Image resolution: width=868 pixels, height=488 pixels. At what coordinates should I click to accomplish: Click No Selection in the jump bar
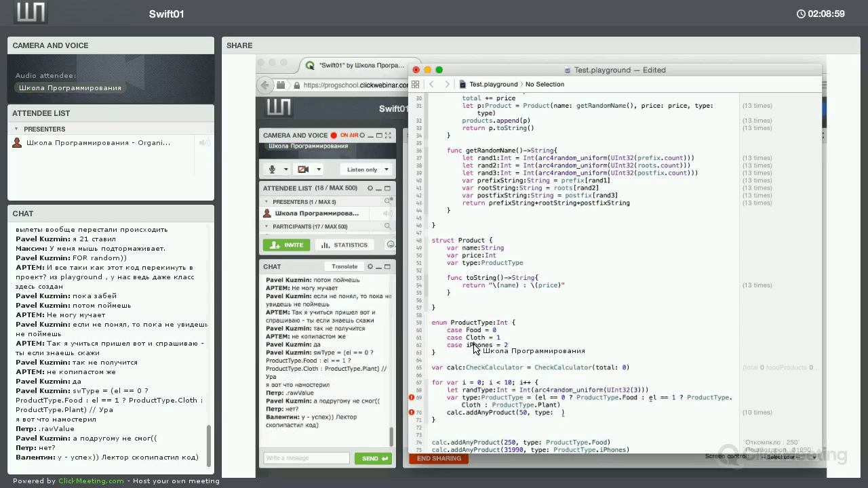pyautogui.click(x=545, y=85)
